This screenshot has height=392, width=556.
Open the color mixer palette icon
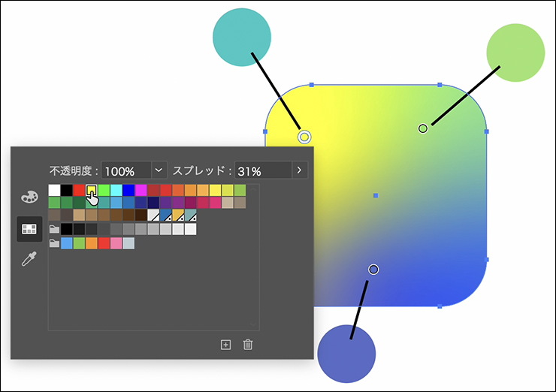(29, 197)
